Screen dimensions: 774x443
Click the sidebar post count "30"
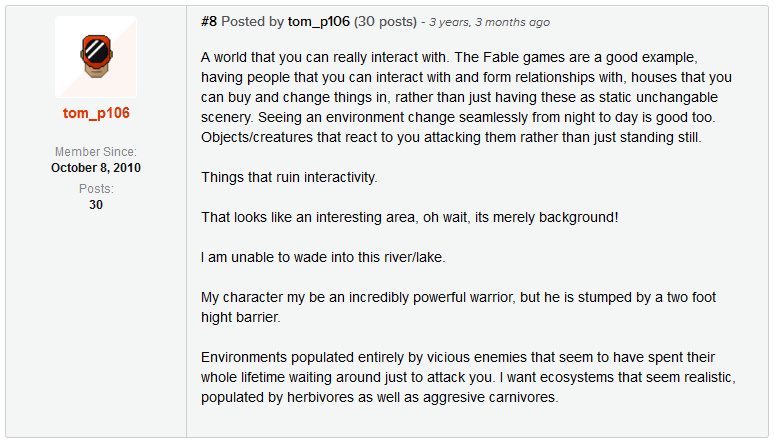96,204
